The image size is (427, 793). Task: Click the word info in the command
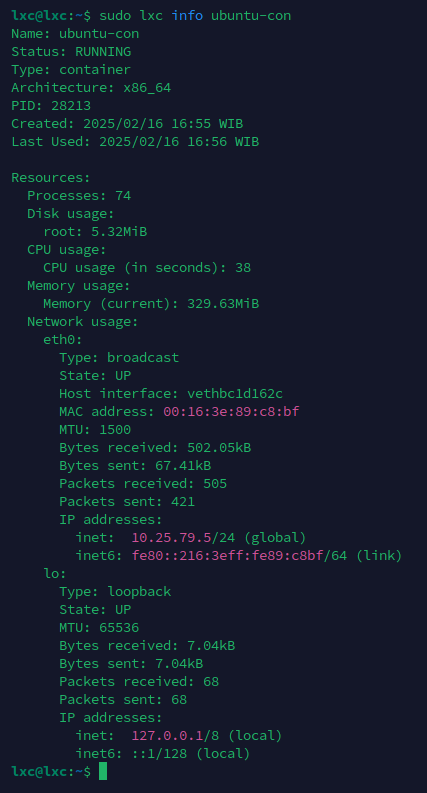click(187, 16)
